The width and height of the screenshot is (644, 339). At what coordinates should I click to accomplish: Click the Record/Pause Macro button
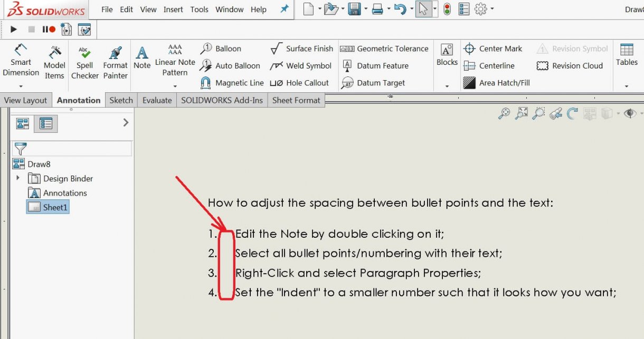49,30
